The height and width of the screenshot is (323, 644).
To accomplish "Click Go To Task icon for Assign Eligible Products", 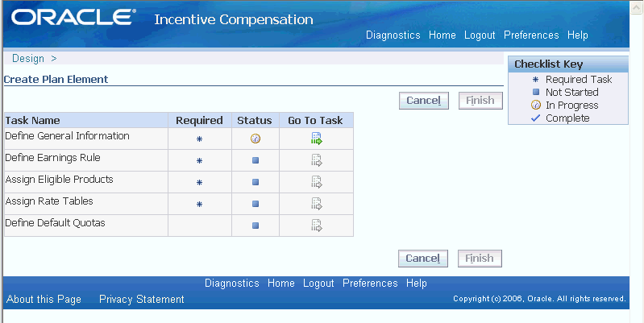I will pos(316,182).
